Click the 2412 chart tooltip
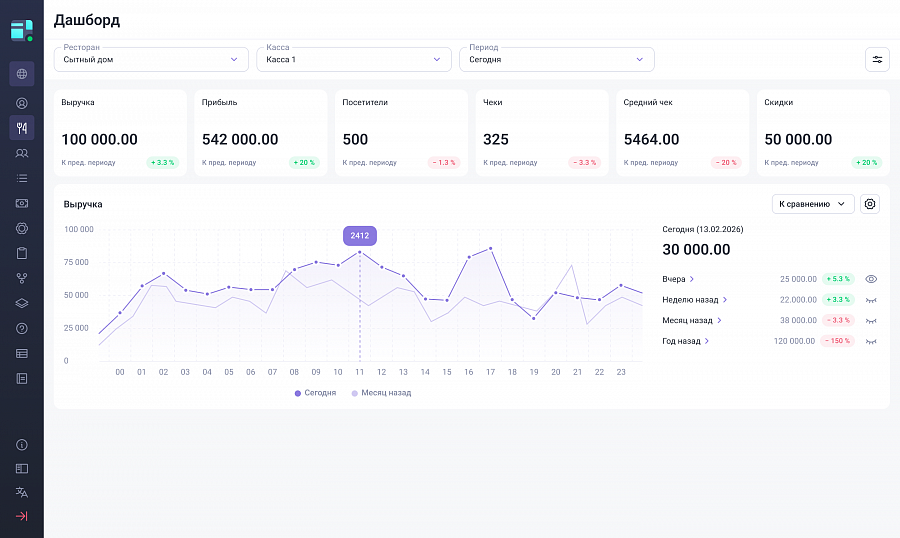The height and width of the screenshot is (538, 900). pos(360,235)
